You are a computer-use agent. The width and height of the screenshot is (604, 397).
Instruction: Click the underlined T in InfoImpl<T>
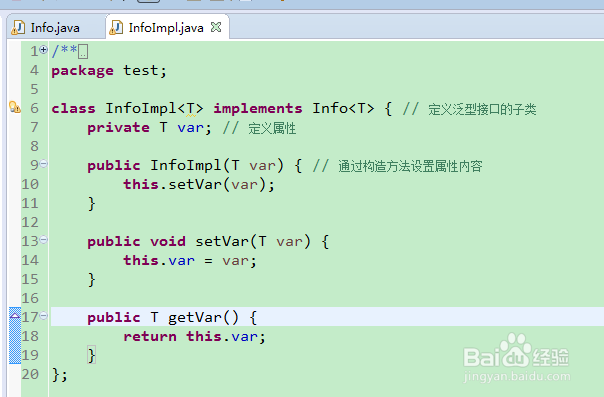coord(191,109)
